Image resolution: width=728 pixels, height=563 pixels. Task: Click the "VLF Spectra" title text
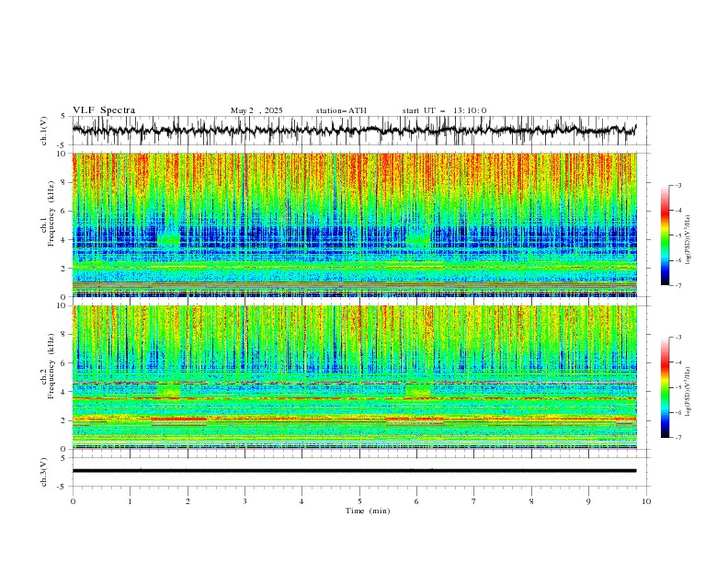click(x=104, y=110)
